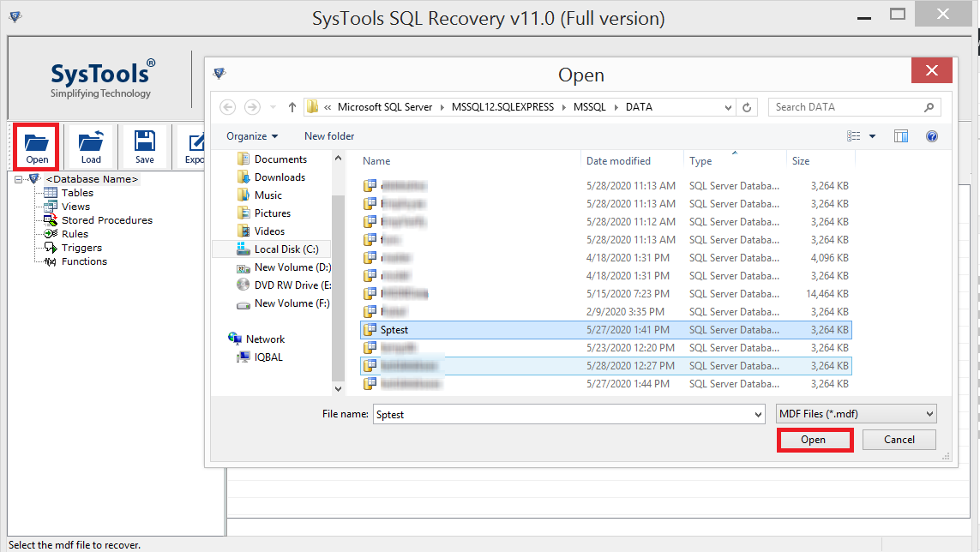Sort files by Type column header
Viewport: 980px width, 552px height.
pyautogui.click(x=700, y=161)
